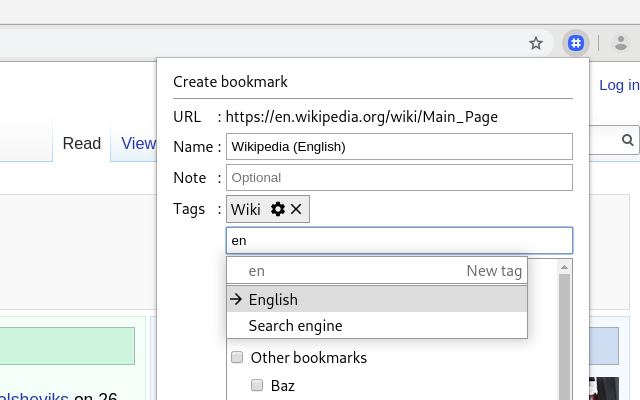Select the Search engine tag suggestion

click(295, 325)
